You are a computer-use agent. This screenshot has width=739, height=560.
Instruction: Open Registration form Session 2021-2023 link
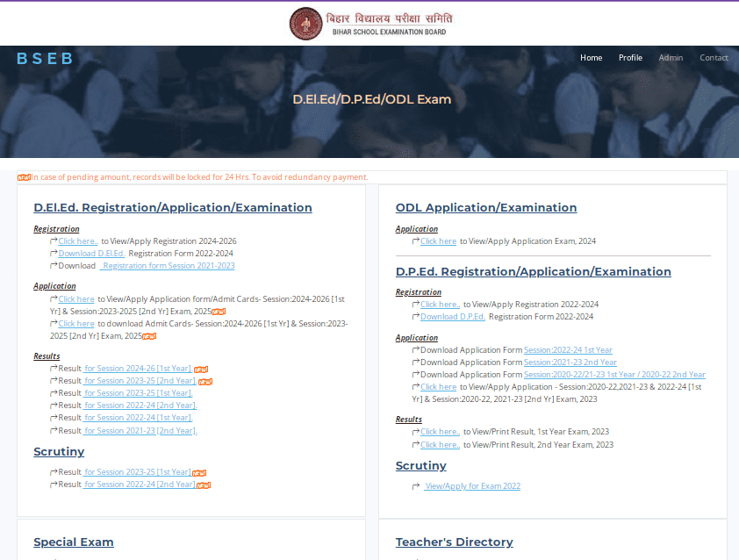click(167, 265)
